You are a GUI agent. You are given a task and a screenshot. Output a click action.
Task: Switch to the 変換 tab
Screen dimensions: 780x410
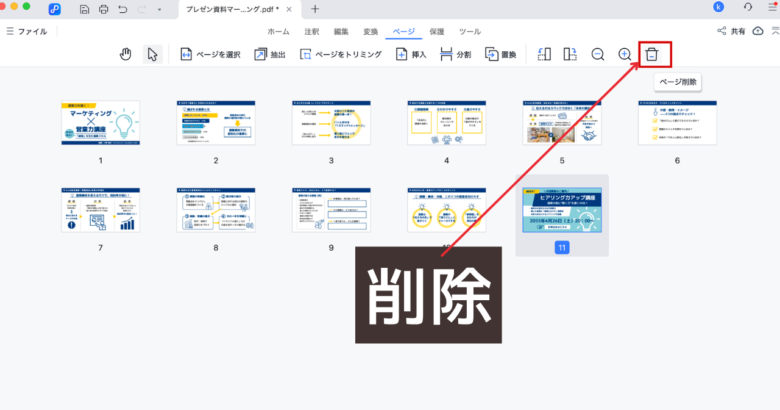370,32
